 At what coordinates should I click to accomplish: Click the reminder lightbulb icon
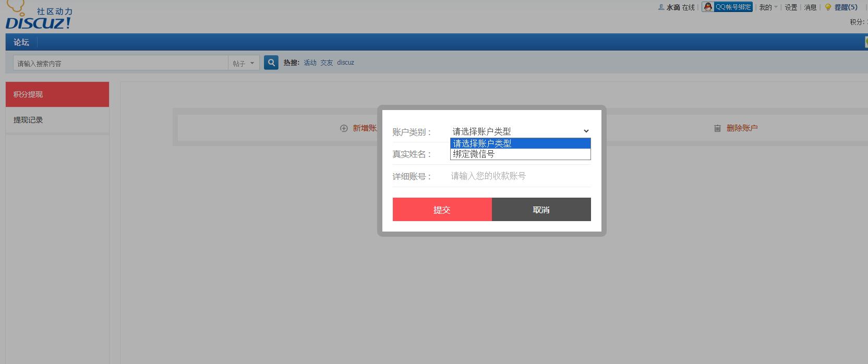[828, 7]
